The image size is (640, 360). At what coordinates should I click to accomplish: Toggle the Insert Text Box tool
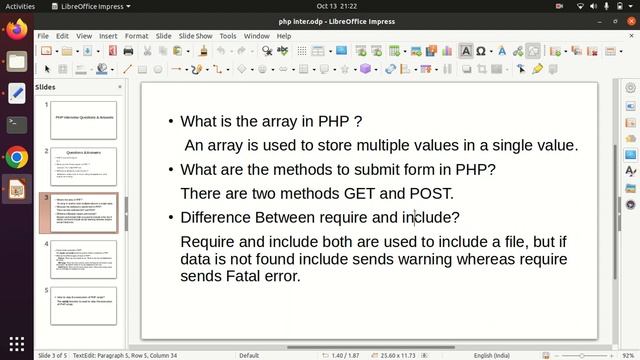click(x=465, y=51)
